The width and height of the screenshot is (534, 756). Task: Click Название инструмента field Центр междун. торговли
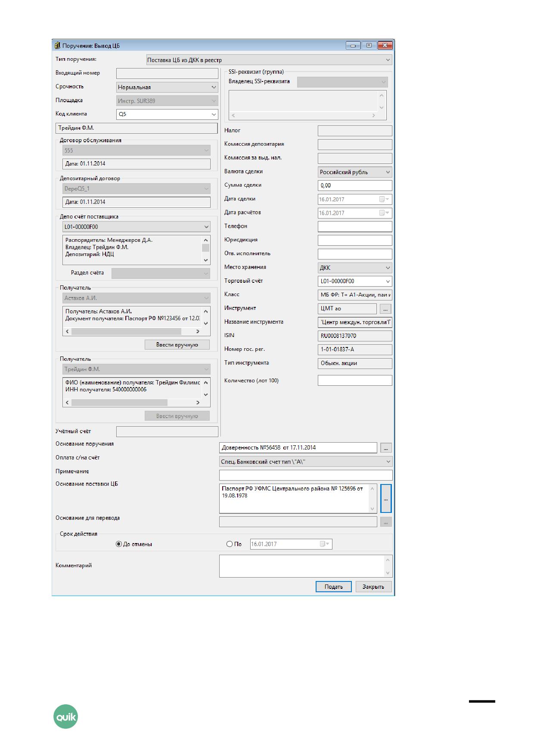click(x=355, y=322)
